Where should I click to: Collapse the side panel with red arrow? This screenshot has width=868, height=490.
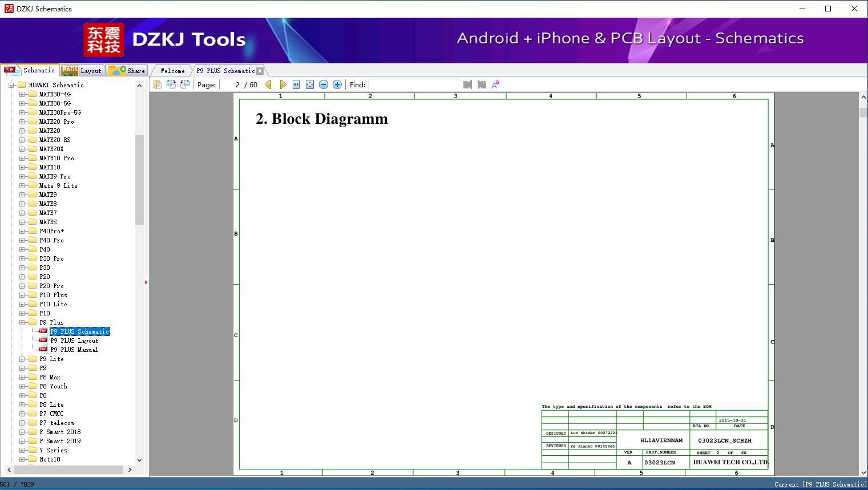point(146,282)
